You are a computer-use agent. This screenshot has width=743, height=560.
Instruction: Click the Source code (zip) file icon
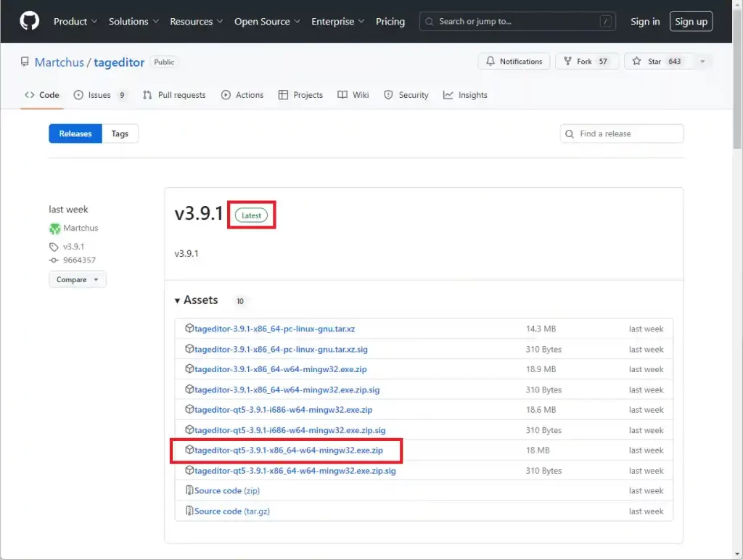[x=189, y=491]
